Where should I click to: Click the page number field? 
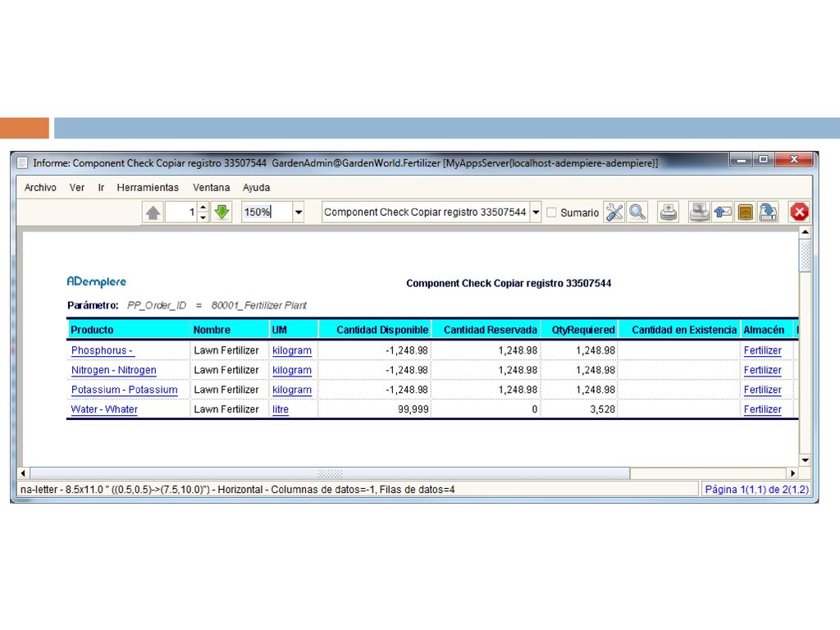point(181,212)
